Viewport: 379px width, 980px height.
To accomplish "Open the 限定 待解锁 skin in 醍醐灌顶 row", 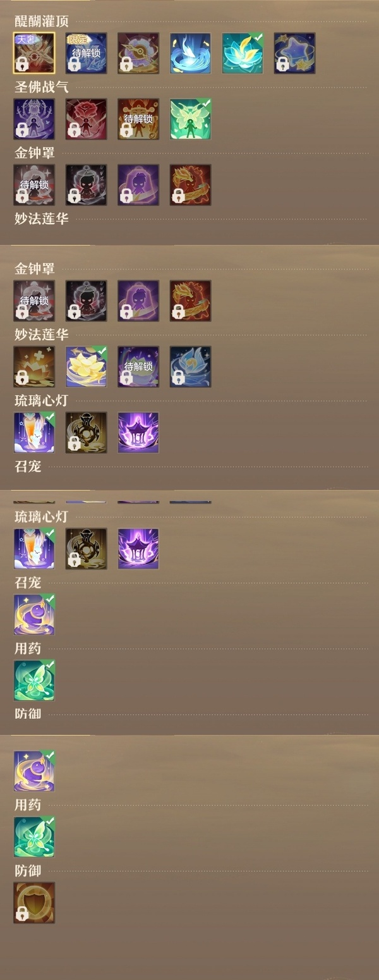I will (x=86, y=53).
